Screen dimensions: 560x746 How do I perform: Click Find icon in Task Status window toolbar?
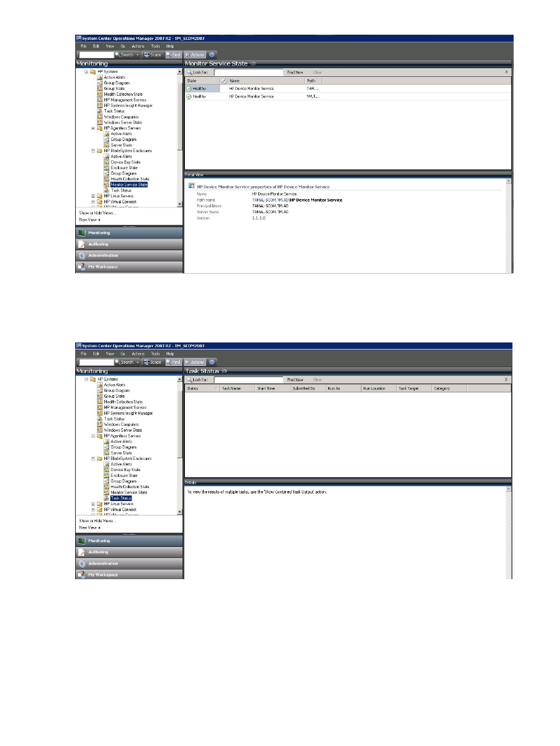click(173, 362)
